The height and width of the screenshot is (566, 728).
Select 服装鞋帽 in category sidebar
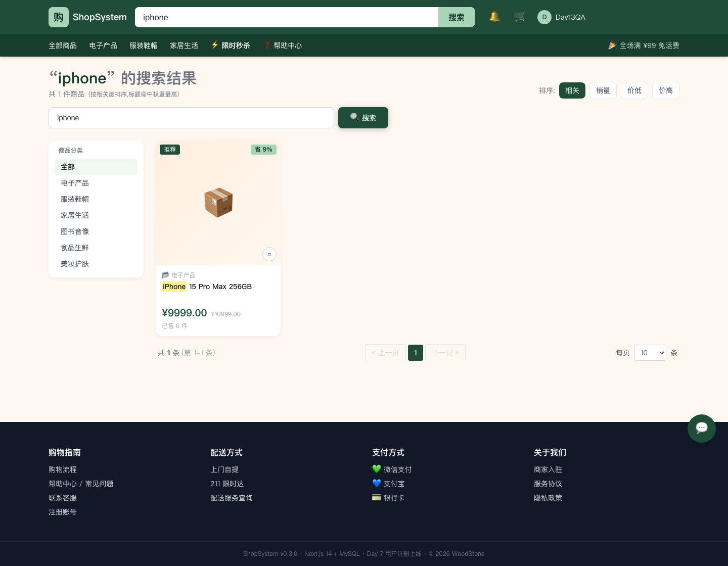tap(96, 199)
